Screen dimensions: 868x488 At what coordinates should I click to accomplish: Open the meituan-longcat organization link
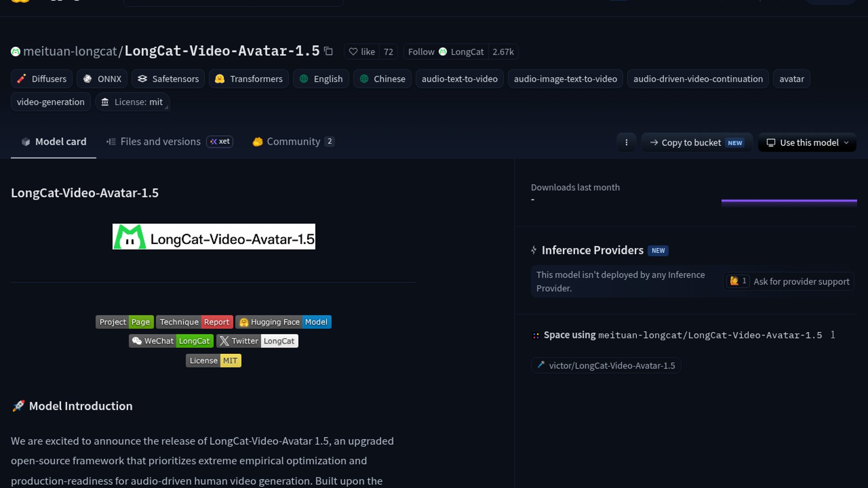tap(70, 52)
